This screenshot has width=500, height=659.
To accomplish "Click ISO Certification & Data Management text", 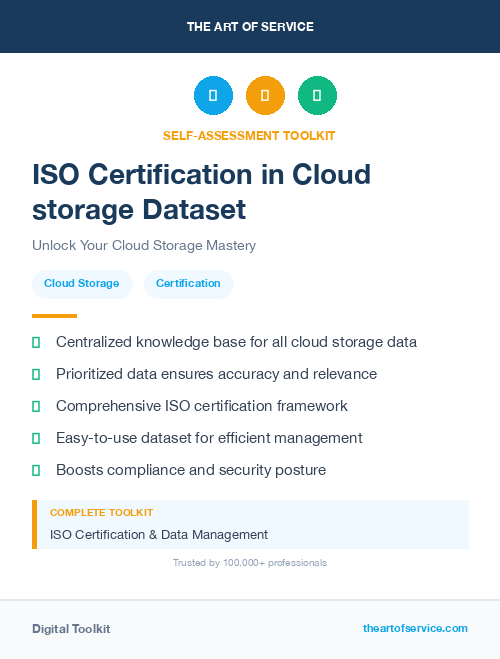I will pos(159,535).
